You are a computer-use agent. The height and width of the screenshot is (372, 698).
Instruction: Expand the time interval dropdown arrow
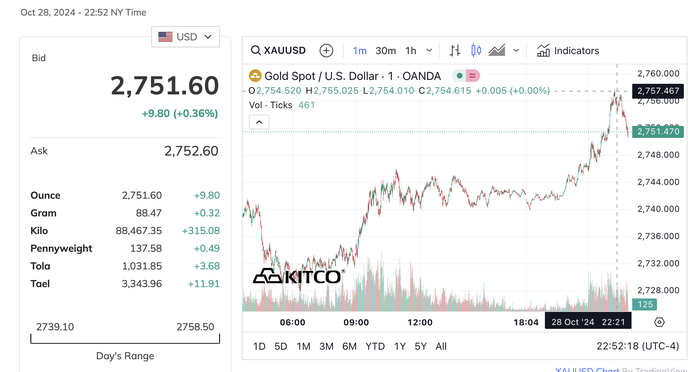429,51
